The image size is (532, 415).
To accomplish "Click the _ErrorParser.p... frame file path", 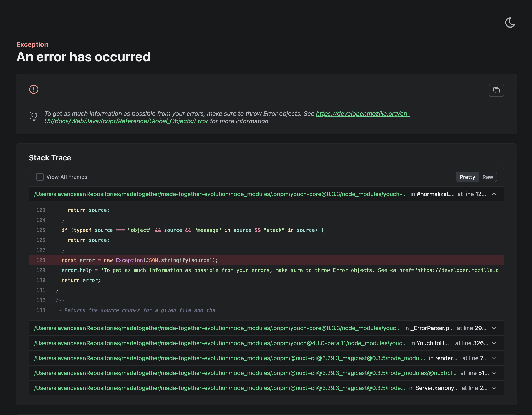I will tap(217, 328).
